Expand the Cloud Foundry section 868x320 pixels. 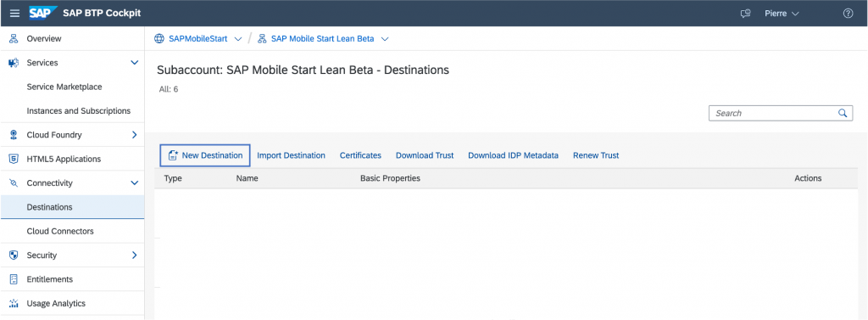[x=134, y=135]
